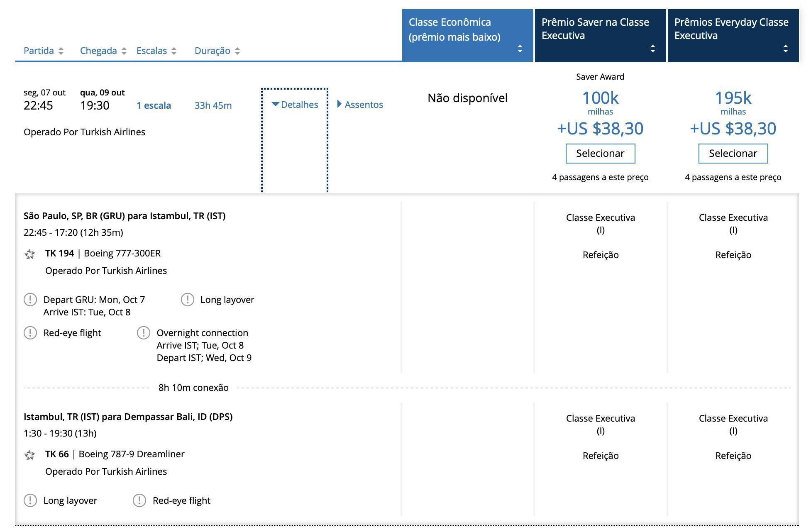Sort flights by Chegada column

[103, 51]
